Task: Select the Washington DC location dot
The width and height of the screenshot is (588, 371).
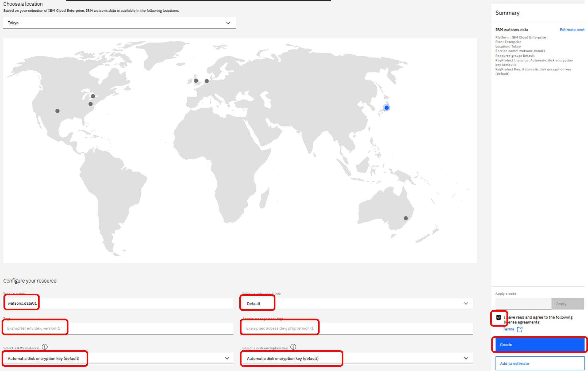Action: pyautogui.click(x=91, y=104)
